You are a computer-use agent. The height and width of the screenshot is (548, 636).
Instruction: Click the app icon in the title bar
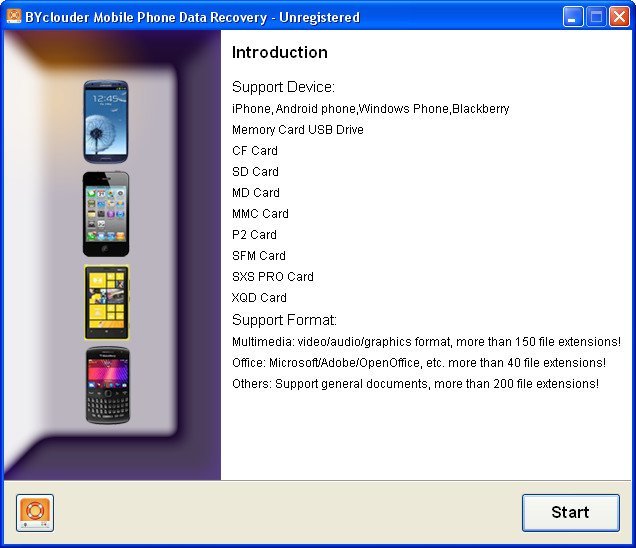coord(13,17)
